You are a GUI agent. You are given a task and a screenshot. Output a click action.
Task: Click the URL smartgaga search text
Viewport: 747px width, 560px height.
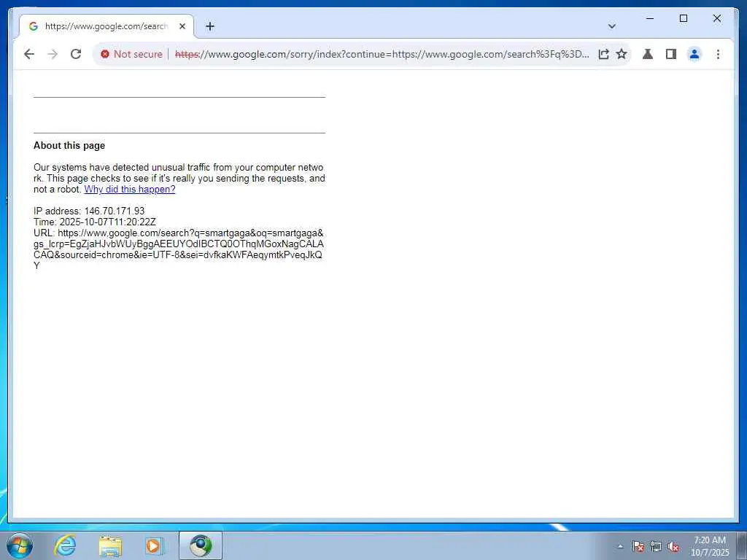click(179, 249)
